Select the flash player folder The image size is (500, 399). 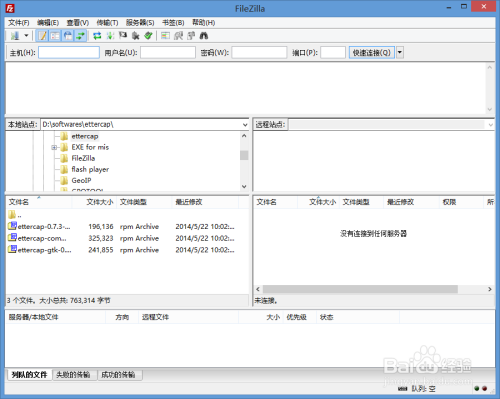pos(90,169)
